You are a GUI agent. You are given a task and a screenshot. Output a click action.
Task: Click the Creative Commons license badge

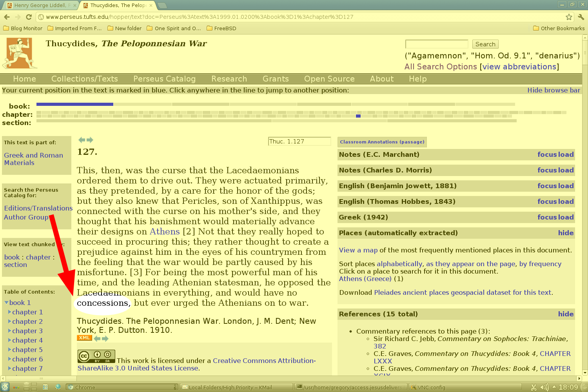click(x=96, y=356)
